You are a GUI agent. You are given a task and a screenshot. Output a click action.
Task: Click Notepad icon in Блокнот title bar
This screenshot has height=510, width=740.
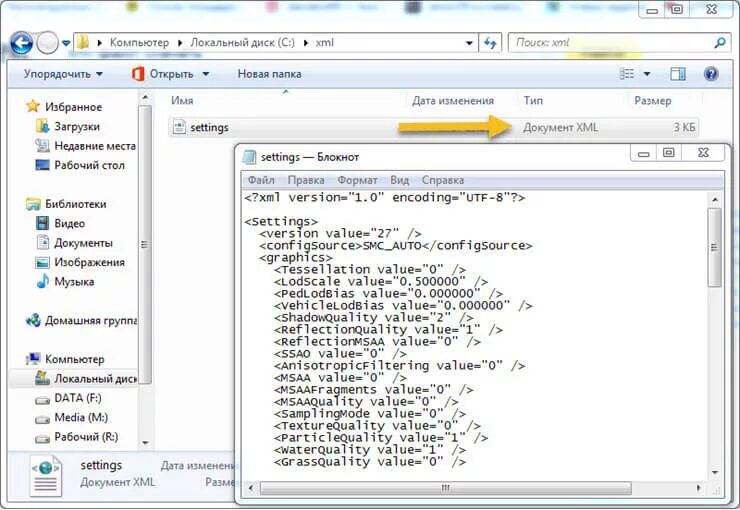tap(249, 157)
